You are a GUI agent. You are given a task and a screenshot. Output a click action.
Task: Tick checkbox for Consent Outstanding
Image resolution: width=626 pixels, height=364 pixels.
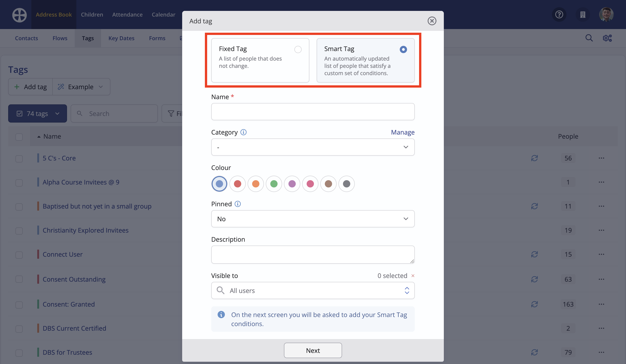(19, 279)
